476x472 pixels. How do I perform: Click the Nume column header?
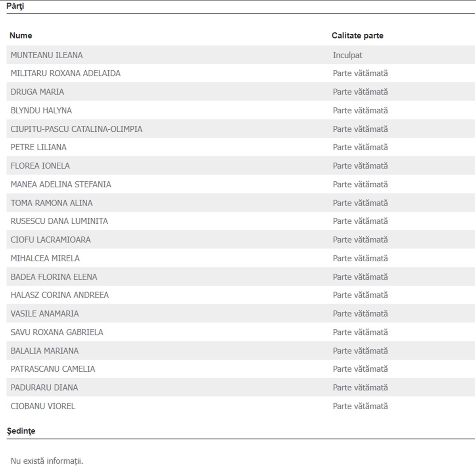click(x=21, y=35)
